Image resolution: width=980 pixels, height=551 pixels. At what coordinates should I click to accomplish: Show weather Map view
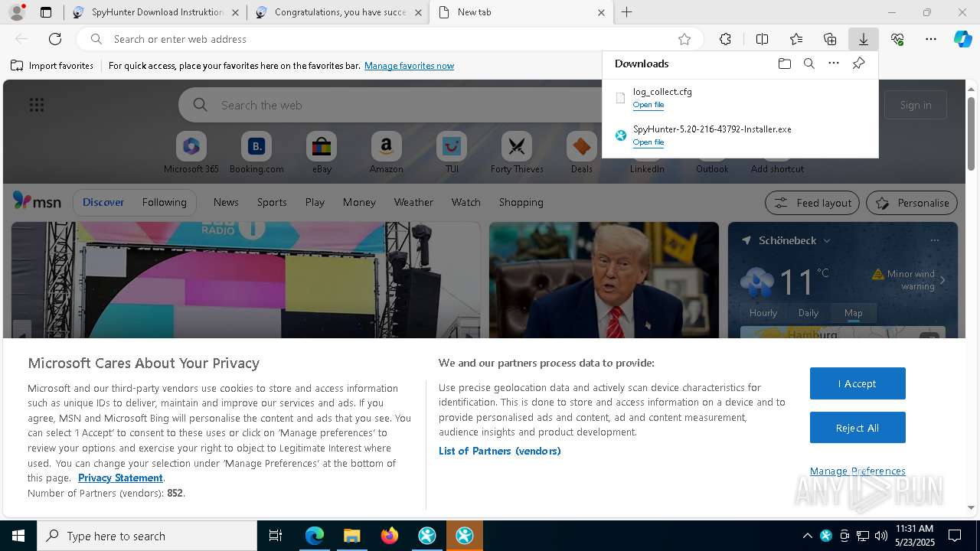click(x=853, y=312)
